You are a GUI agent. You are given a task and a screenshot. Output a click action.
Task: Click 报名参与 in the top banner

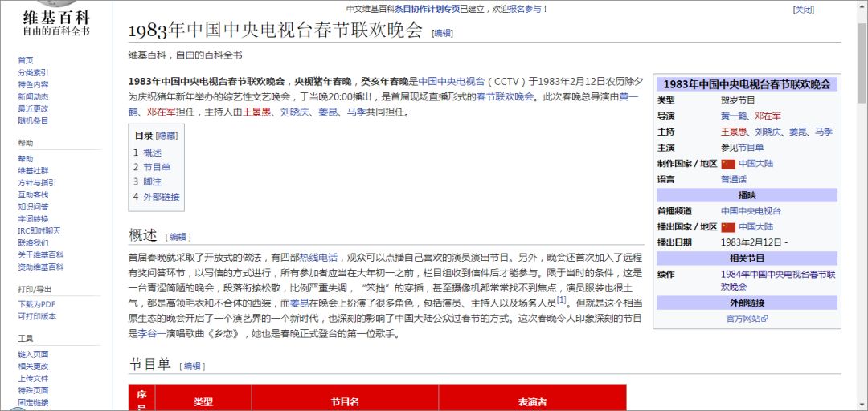526,9
